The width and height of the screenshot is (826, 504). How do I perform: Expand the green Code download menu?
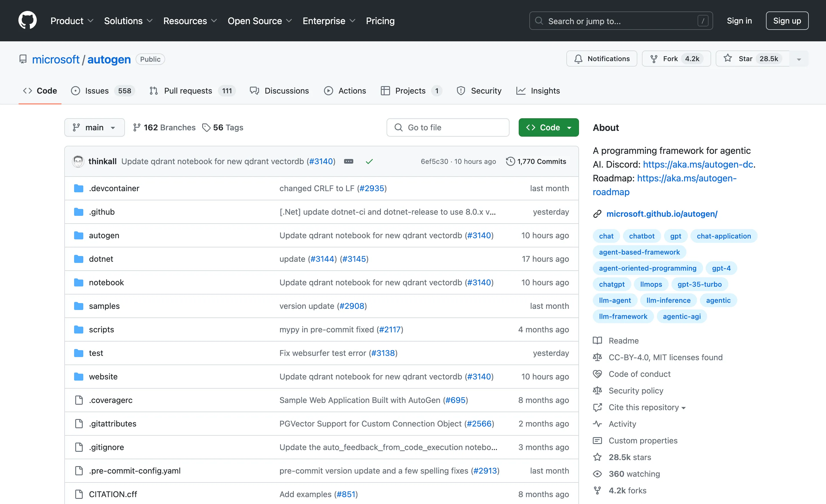coord(549,127)
